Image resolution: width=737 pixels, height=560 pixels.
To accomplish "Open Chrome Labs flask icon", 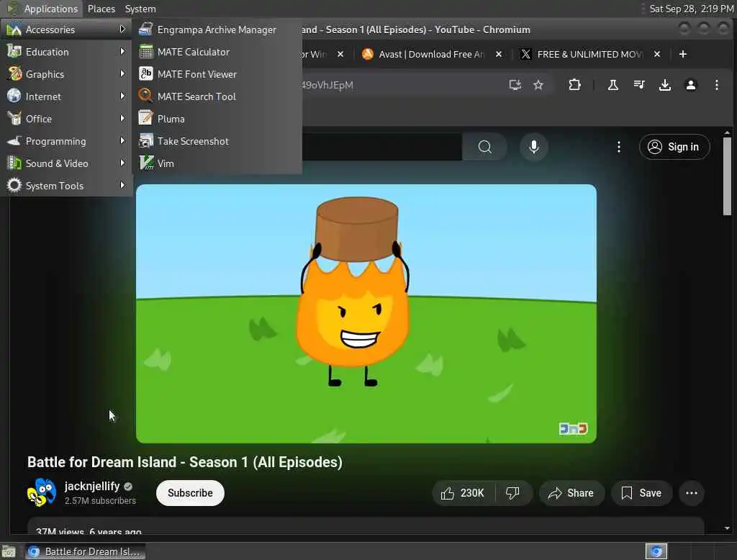I will (x=613, y=85).
